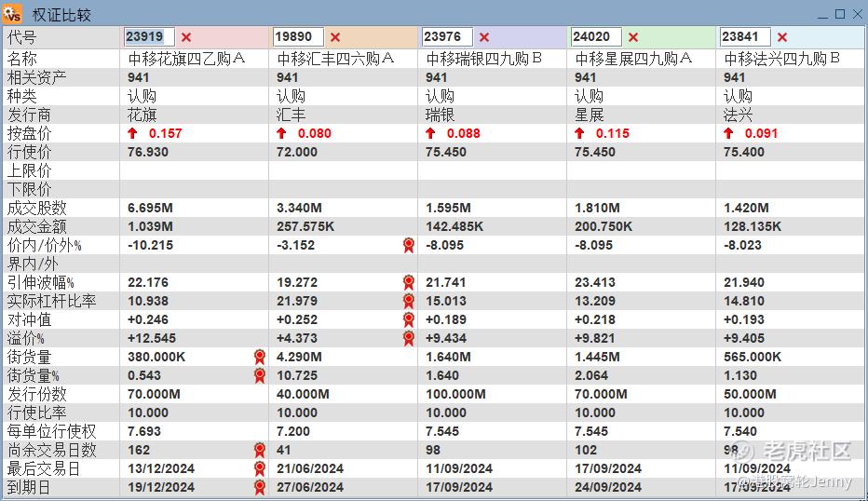Remove warrant 23919 with its red X
Screen dimensions: 868x501
tap(186, 37)
